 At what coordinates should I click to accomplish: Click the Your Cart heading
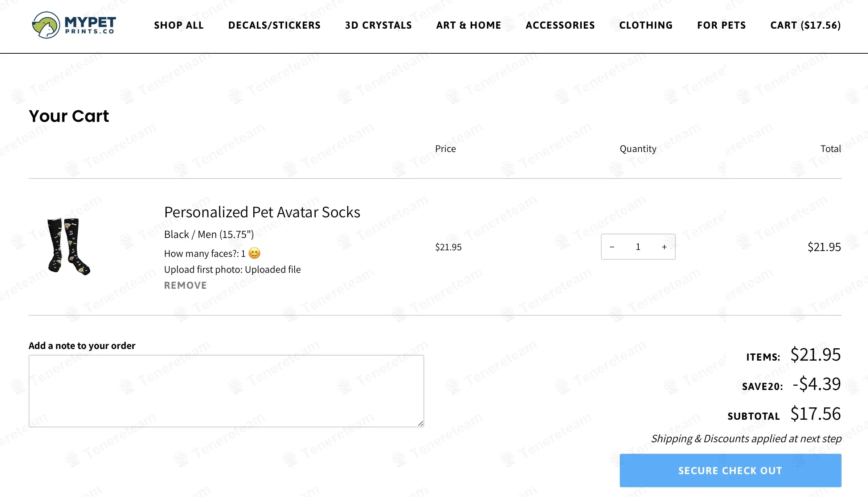point(69,116)
